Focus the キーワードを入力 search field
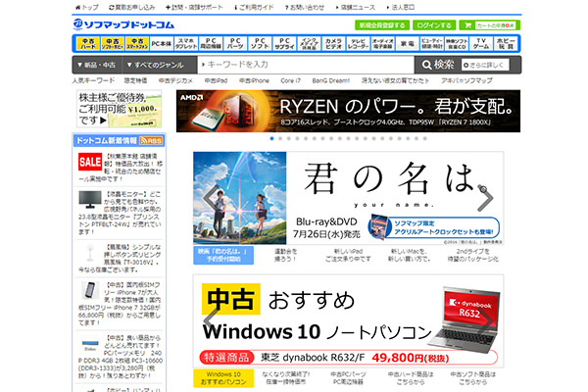Viewport: 588px width, 392px height. tap(306, 65)
